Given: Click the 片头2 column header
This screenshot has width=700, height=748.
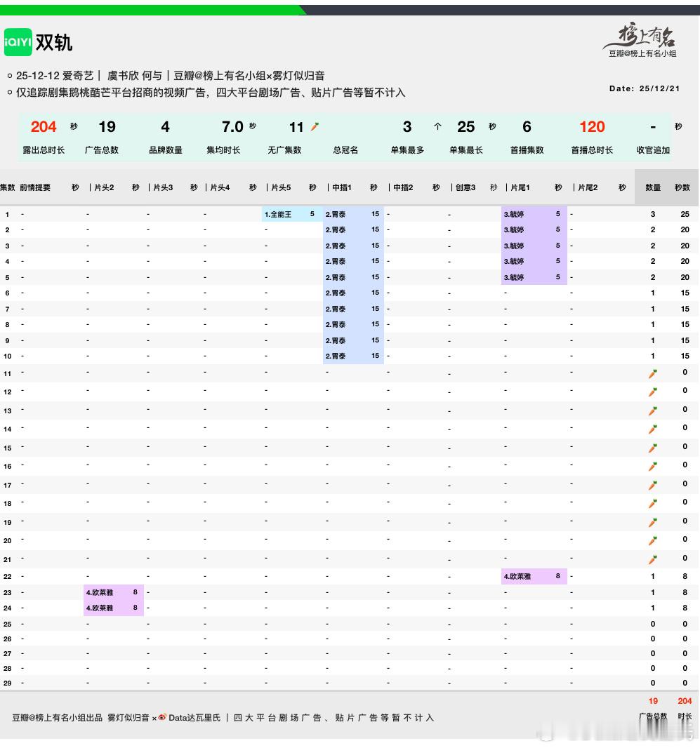Looking at the screenshot, I should pos(103,187).
